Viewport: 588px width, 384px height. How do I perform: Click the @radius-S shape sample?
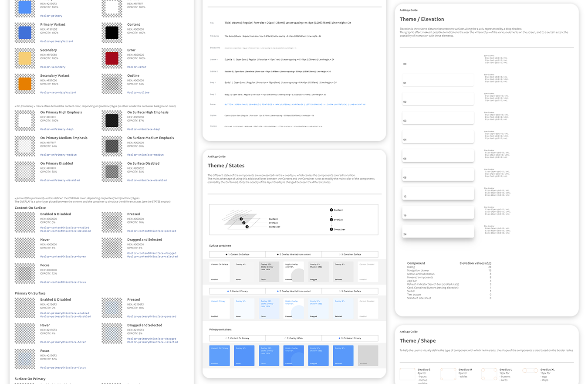[x=407, y=374]
